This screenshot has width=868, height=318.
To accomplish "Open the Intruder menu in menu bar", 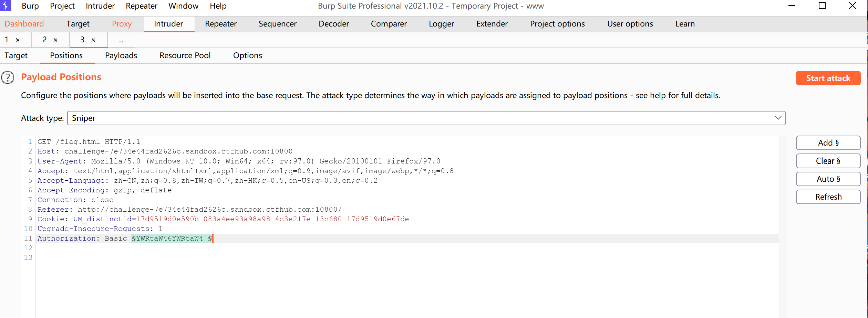I will coord(100,6).
